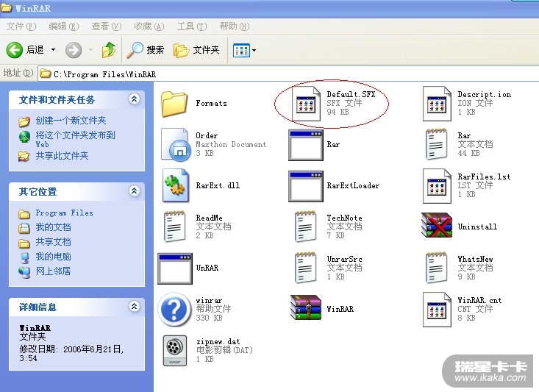The width and height of the screenshot is (539, 392).
Task: Collapse the 其它位置 panel
Action: pos(134,190)
